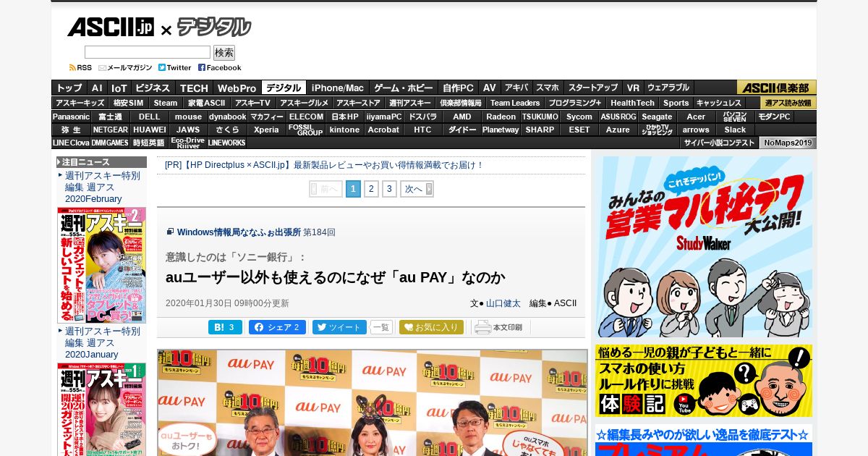The height and width of the screenshot is (456, 868).
Task: Click the ASCII倶楽部 button
Action: (776, 88)
